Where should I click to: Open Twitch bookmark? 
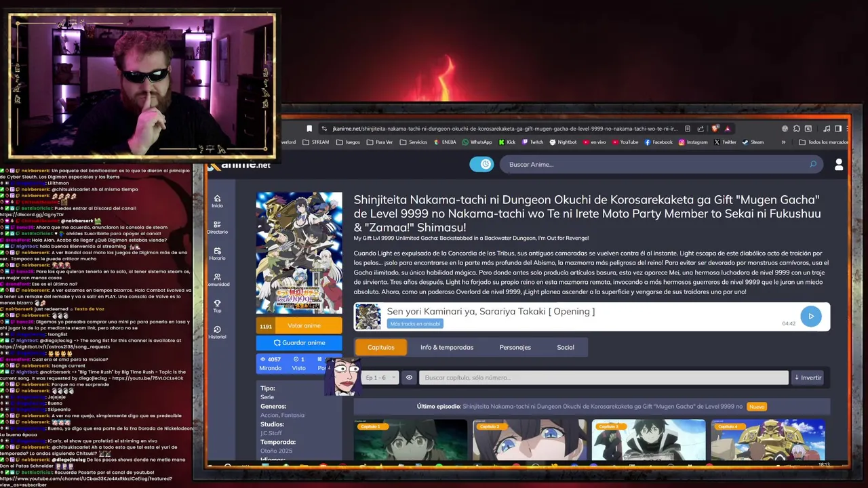(532, 142)
